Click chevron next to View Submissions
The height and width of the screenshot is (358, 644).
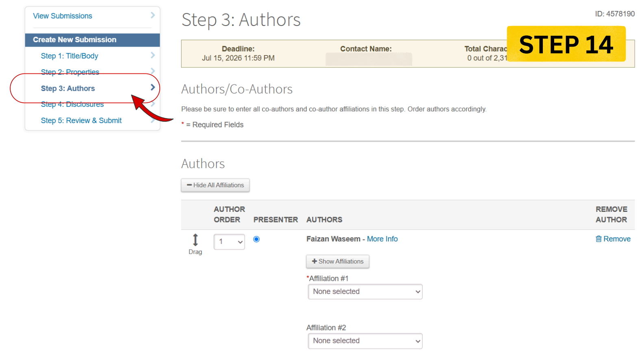(x=153, y=15)
